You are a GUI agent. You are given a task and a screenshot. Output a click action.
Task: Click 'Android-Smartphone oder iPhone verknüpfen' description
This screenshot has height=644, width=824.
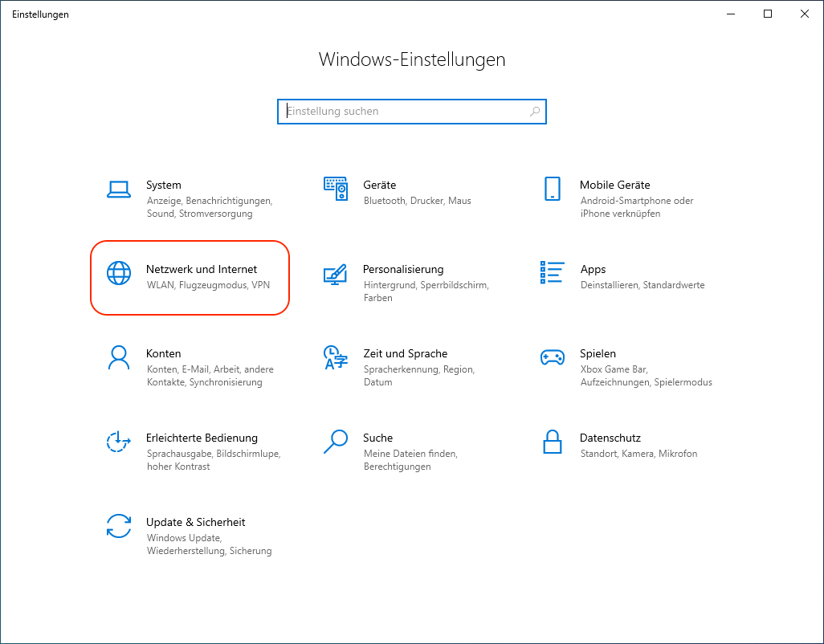(636, 207)
